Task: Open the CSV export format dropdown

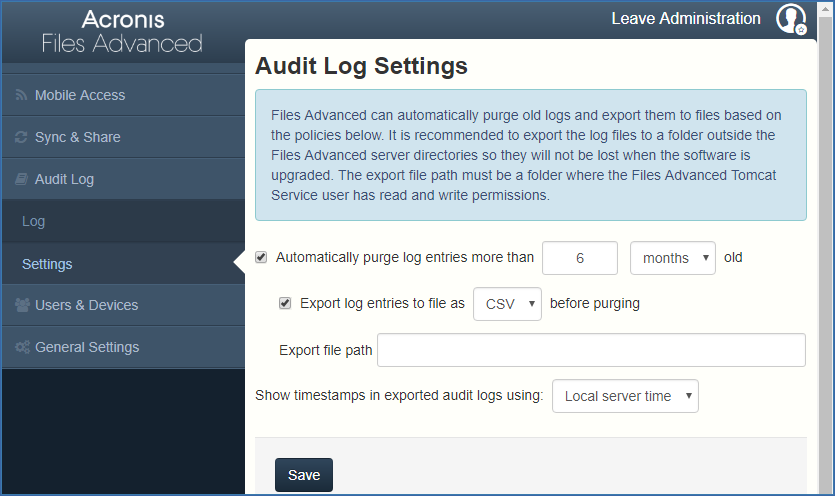Action: 507,304
